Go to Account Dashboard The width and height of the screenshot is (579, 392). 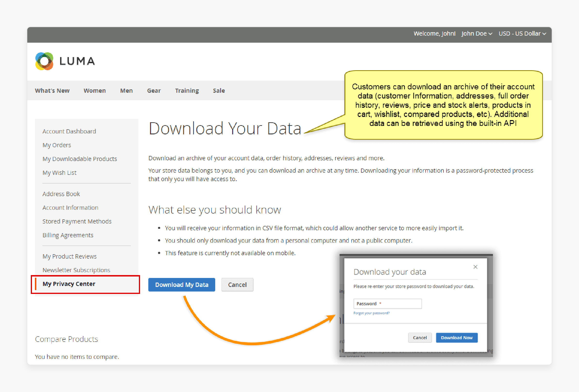coord(69,131)
